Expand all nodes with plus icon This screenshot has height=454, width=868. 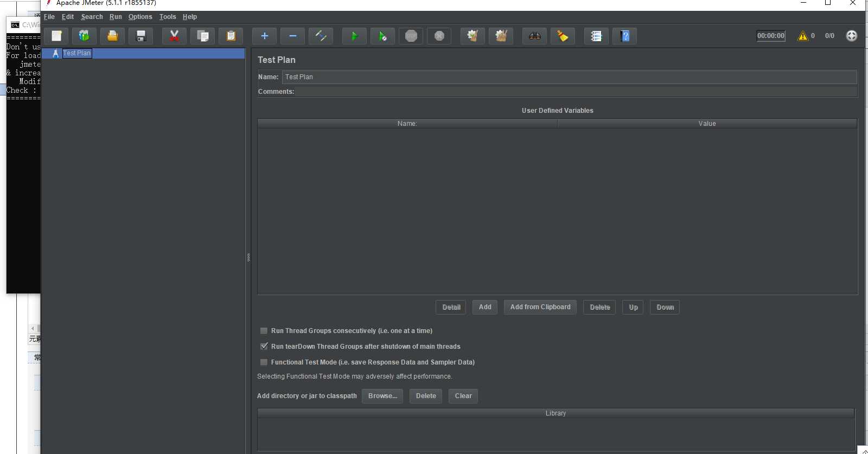coord(264,36)
